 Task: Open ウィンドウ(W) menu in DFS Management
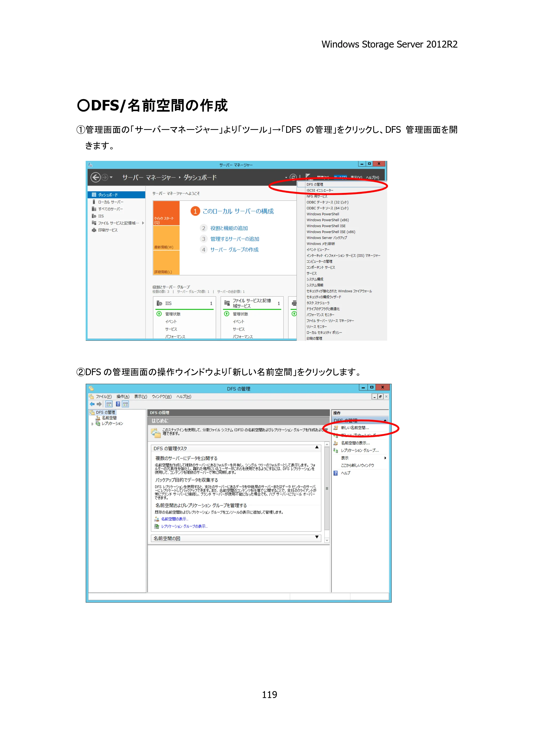pos(162,397)
